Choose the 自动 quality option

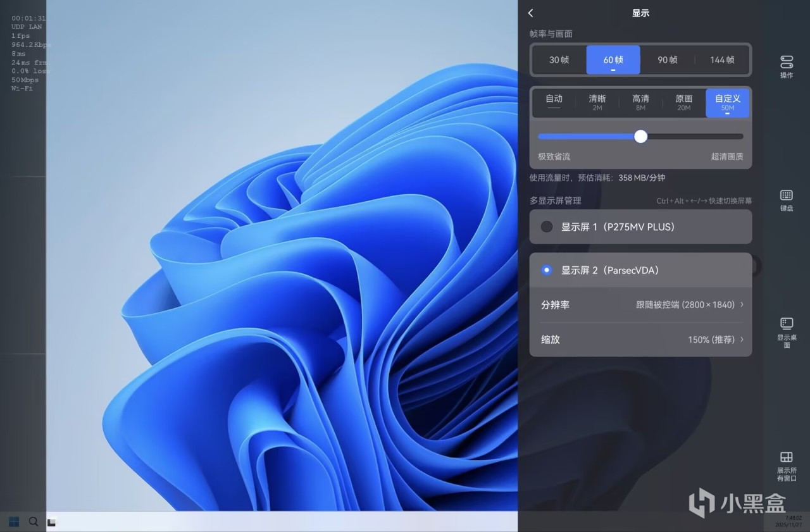tap(554, 102)
